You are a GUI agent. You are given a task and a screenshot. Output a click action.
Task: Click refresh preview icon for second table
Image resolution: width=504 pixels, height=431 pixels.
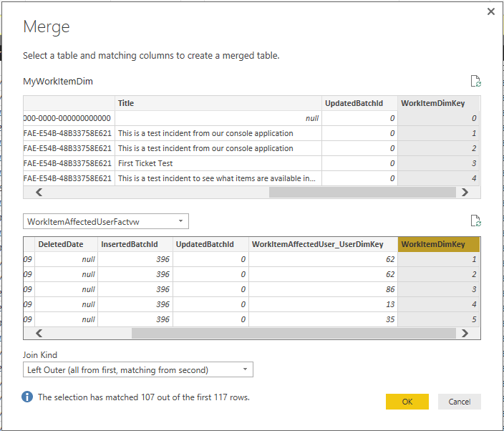click(475, 221)
